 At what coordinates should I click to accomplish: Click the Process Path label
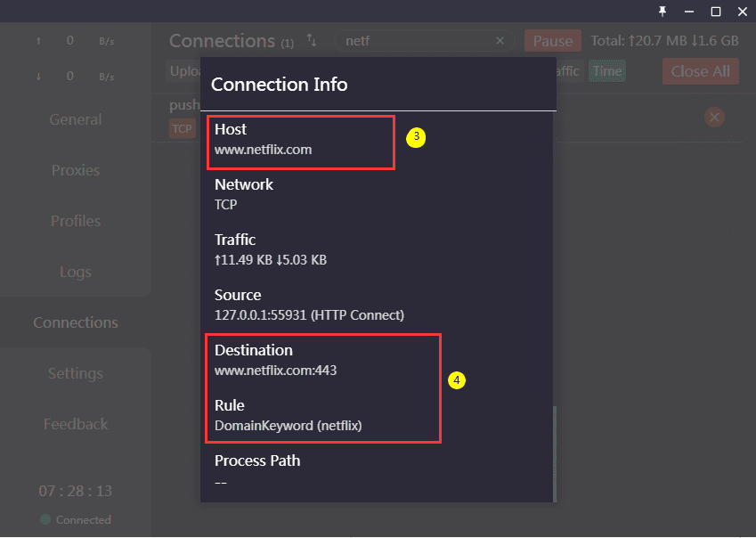(257, 461)
